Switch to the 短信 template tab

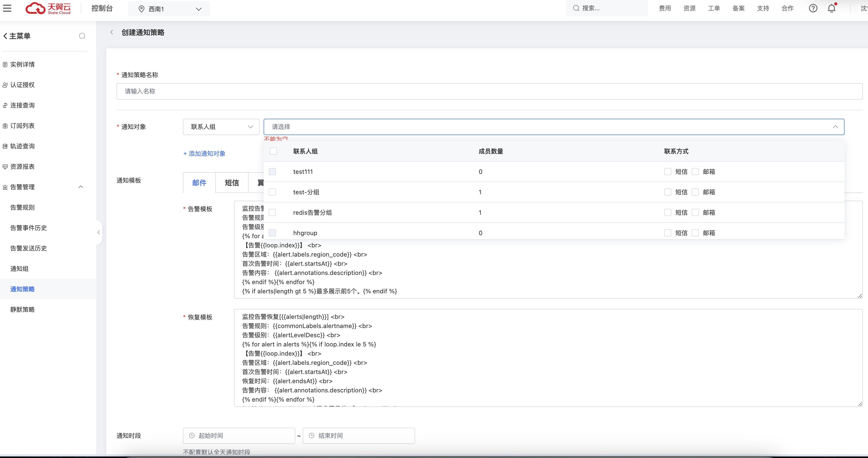tap(231, 183)
